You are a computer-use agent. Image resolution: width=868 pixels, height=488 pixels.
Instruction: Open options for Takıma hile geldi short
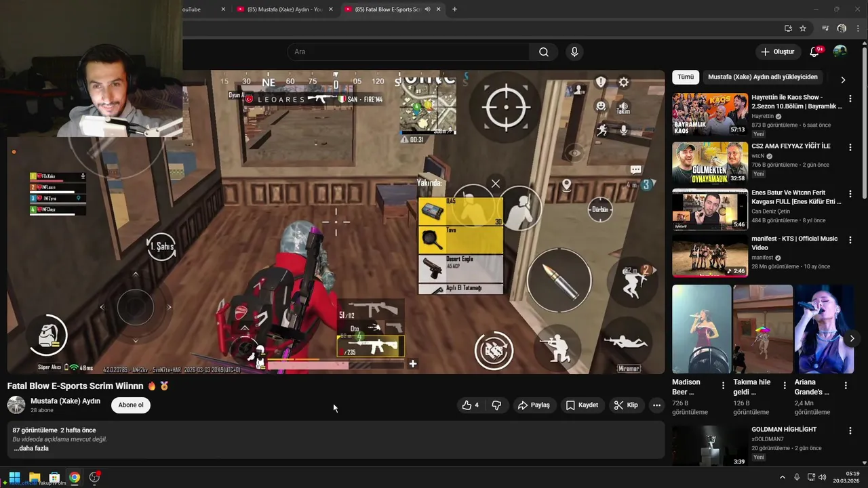pyautogui.click(x=785, y=386)
